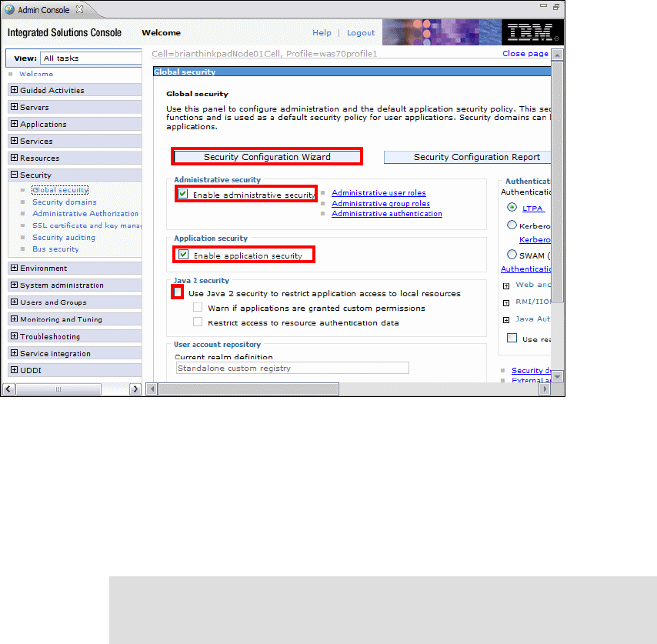Open Global security in navigation
657x644 pixels.
[60, 190]
